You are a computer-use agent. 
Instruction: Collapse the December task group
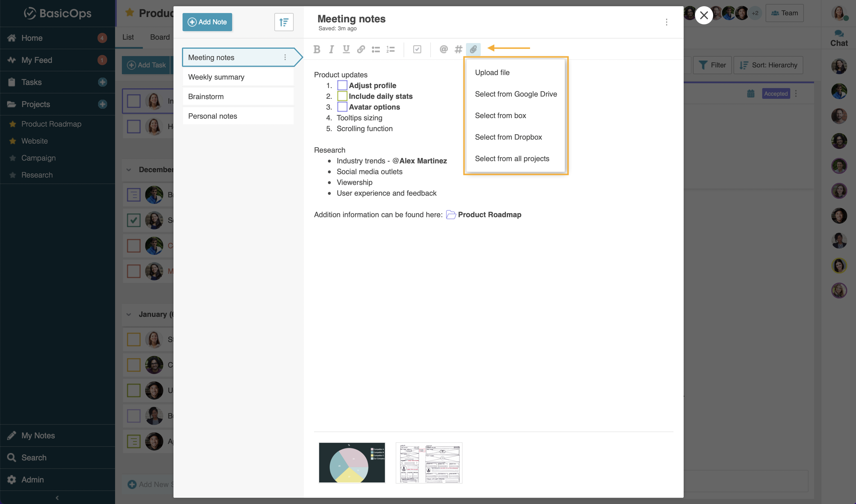coord(129,170)
